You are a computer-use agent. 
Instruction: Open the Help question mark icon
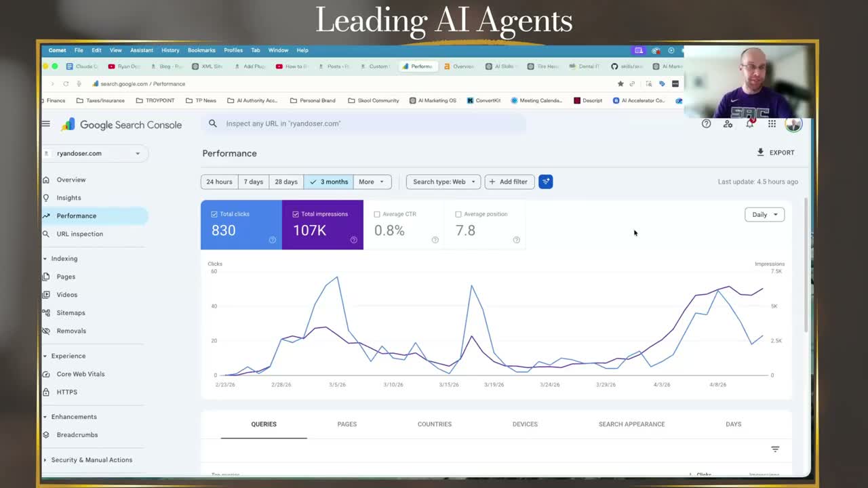(x=706, y=124)
